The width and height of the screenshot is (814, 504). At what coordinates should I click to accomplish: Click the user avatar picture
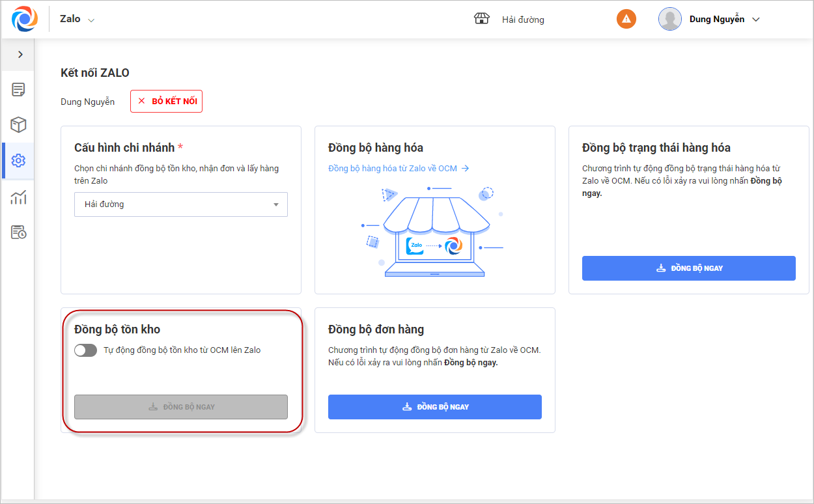(x=669, y=19)
